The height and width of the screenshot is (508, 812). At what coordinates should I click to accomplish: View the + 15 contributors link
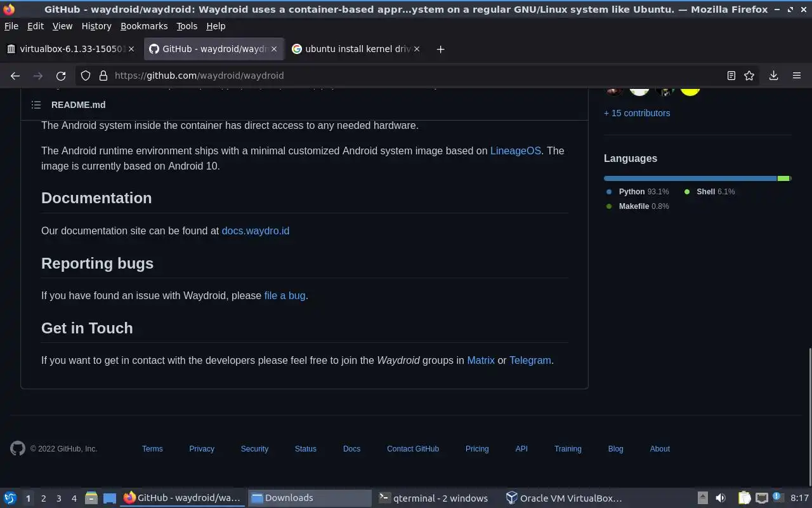(x=637, y=113)
